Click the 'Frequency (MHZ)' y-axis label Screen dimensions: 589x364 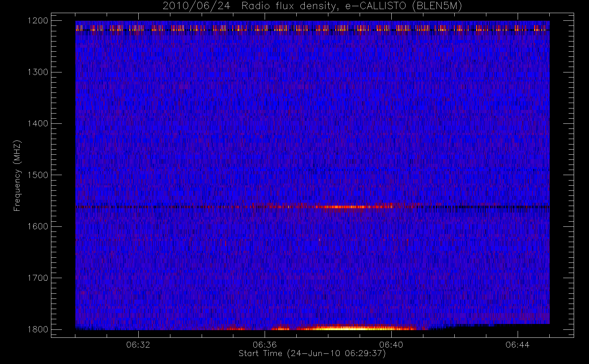click(x=17, y=175)
